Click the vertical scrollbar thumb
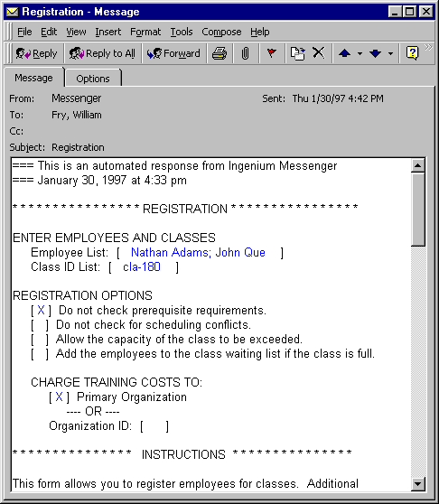The height and width of the screenshot is (504, 439). coord(418,210)
